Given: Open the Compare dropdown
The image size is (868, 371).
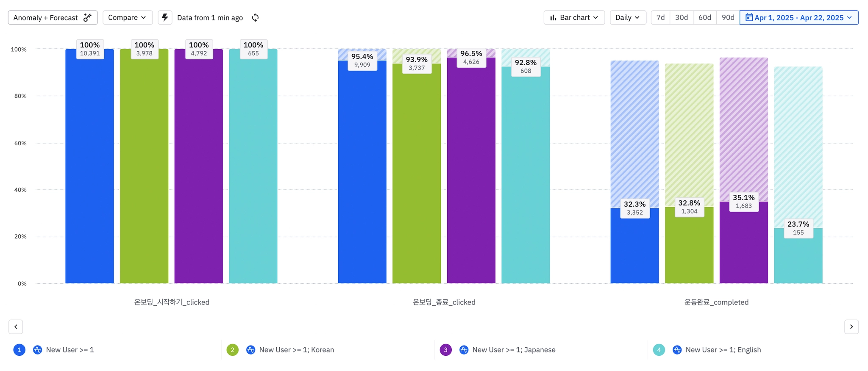Looking at the screenshot, I should tap(127, 17).
